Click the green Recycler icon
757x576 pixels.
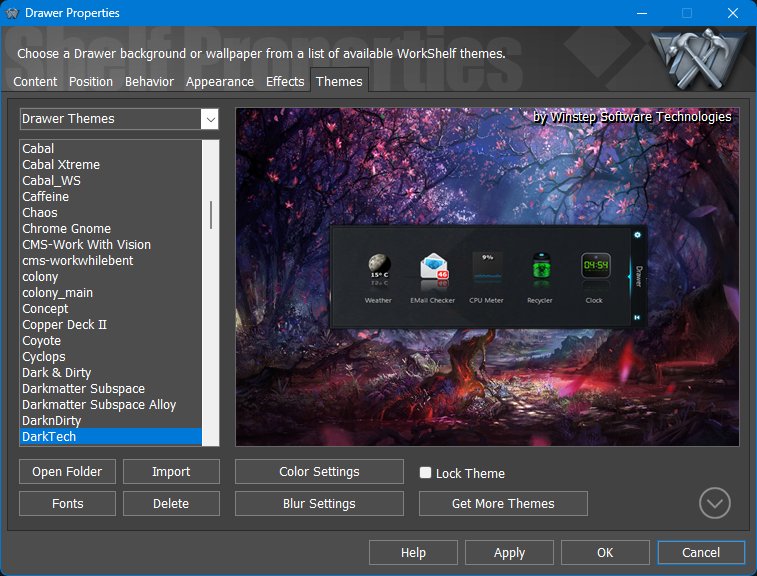541,266
